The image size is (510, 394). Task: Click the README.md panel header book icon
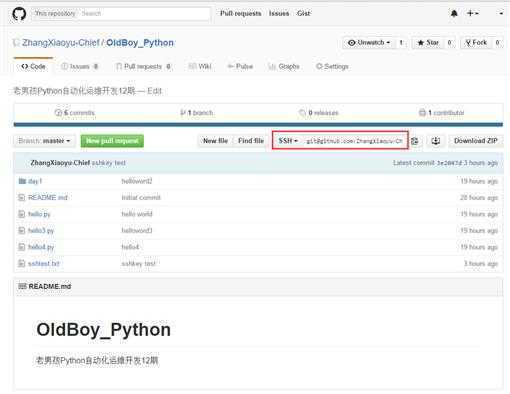pos(22,286)
